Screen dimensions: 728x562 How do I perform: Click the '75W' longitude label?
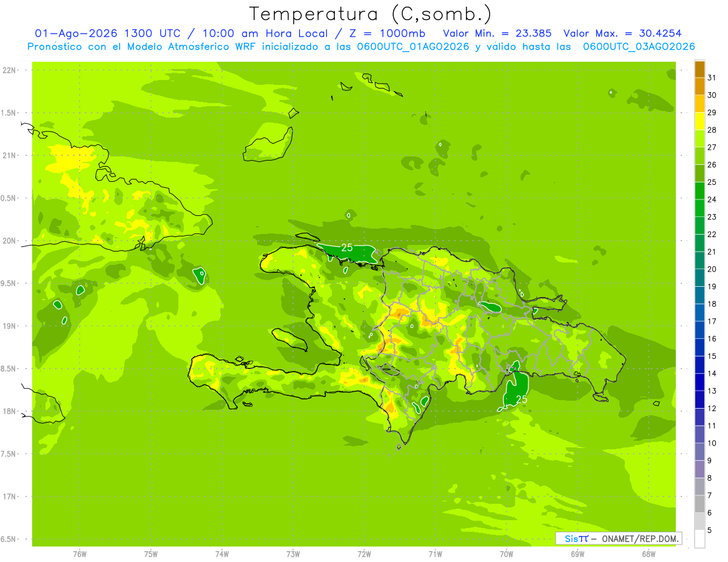(151, 554)
